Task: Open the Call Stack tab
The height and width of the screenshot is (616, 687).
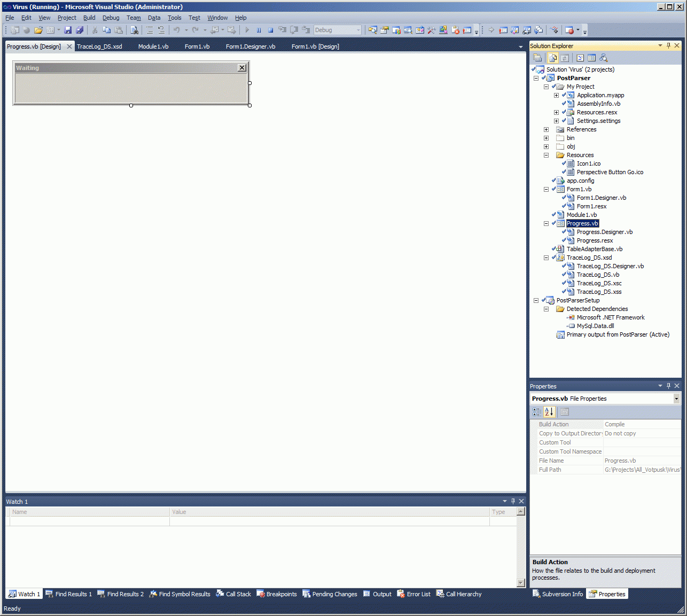Action: 233,594
